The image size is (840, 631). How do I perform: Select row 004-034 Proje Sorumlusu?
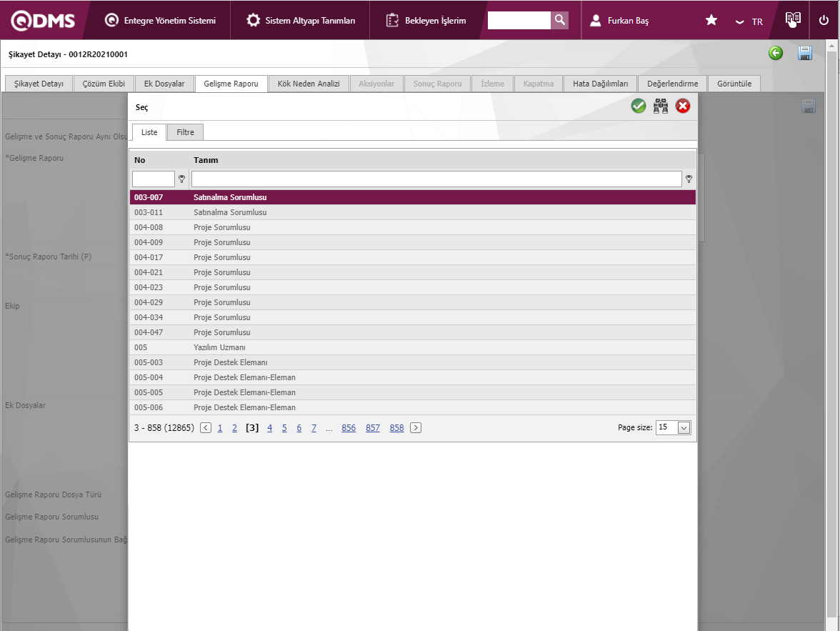tap(413, 317)
